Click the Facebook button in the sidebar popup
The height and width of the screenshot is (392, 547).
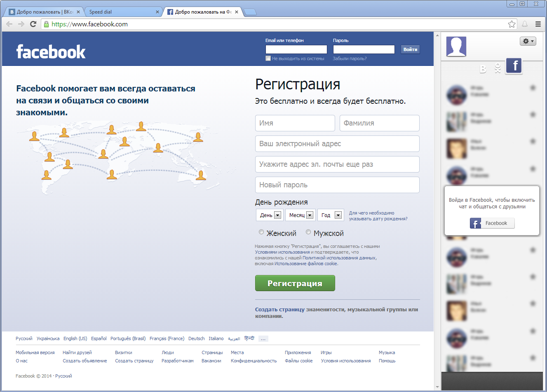pyautogui.click(x=492, y=223)
